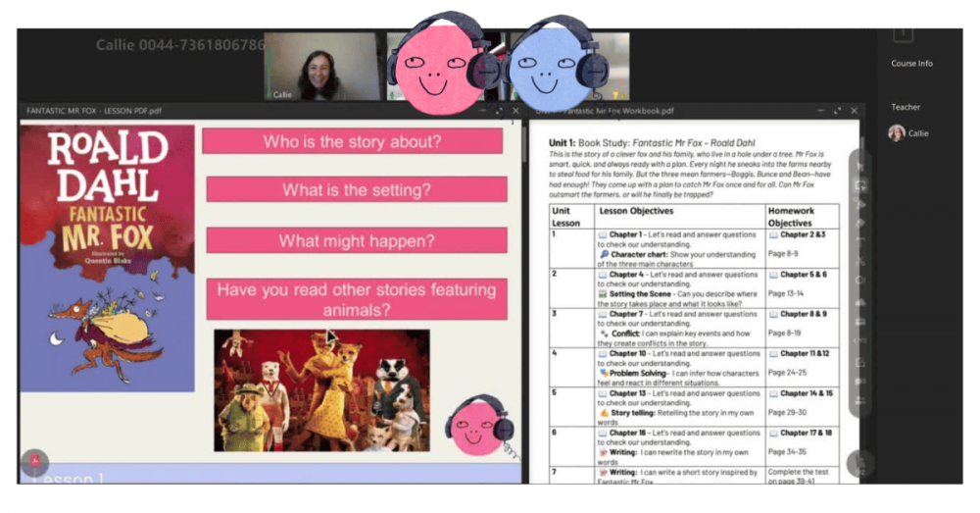Click the 'Lesson Objectives' column header
This screenshot has width=980, height=513.
(x=636, y=211)
